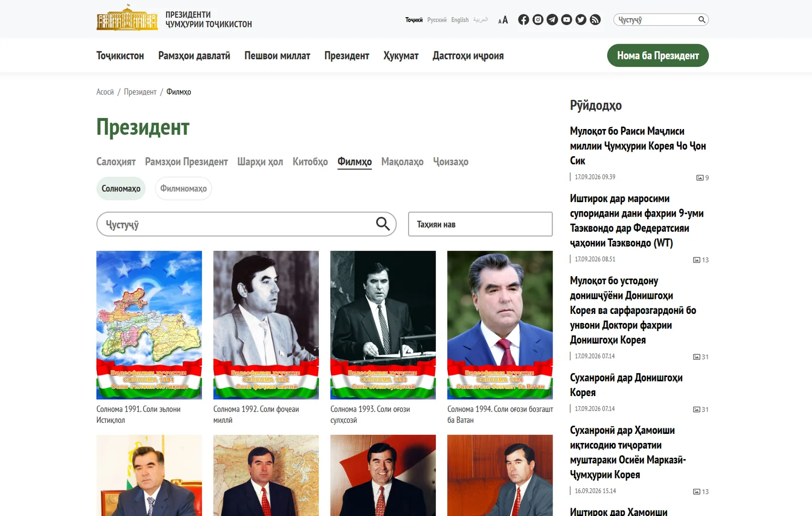Open the 'Рамзҳои давлатӣ' menu item
The image size is (812, 516).
[194, 56]
